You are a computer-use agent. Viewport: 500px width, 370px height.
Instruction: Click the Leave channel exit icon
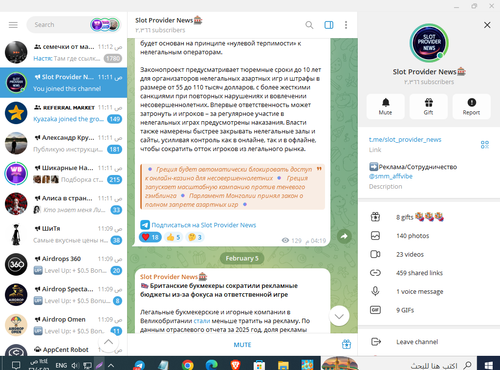coord(376,342)
